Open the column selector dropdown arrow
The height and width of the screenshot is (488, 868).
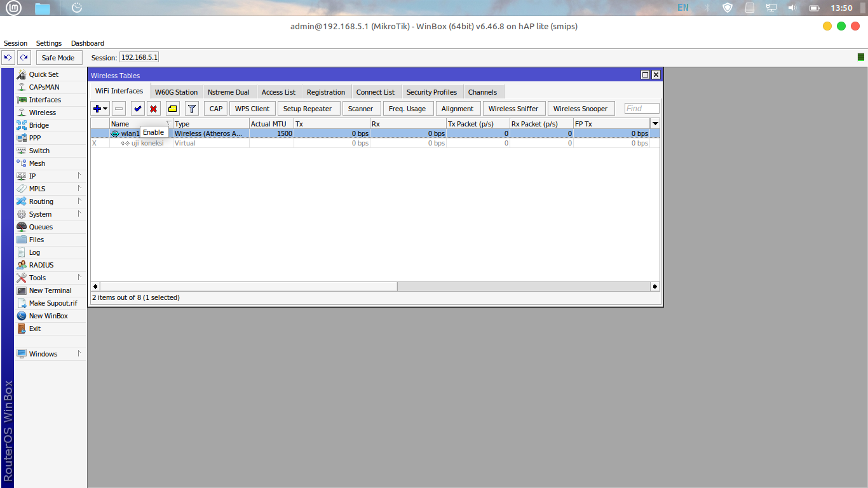pos(655,123)
